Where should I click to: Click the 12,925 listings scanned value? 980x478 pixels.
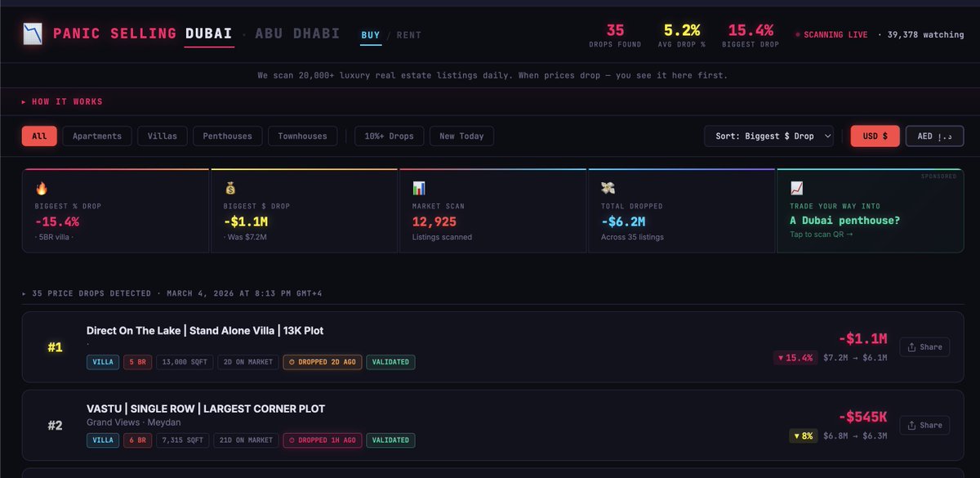tap(434, 221)
